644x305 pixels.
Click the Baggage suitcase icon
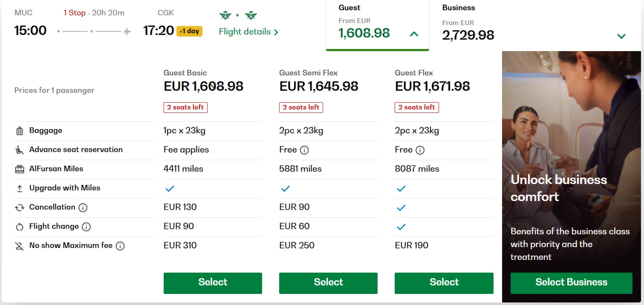click(x=20, y=131)
